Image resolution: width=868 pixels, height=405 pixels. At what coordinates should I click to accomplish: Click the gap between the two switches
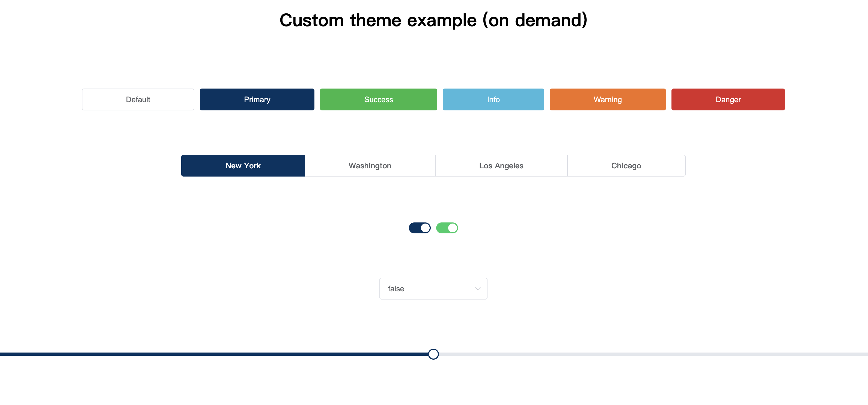433,228
